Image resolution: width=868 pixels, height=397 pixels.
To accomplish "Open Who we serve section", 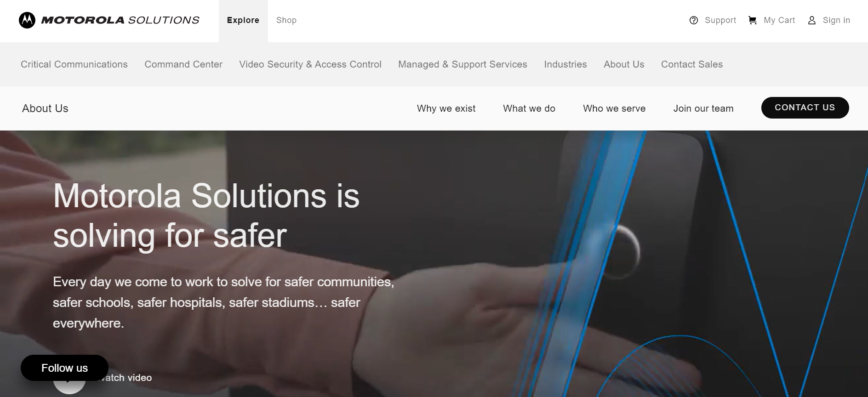I will tap(614, 108).
